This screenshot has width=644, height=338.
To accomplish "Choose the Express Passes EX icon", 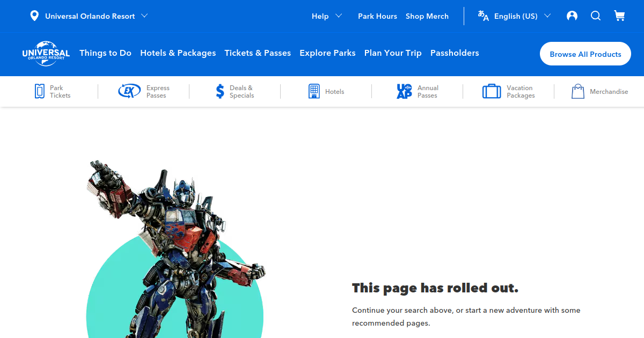I will (129, 91).
